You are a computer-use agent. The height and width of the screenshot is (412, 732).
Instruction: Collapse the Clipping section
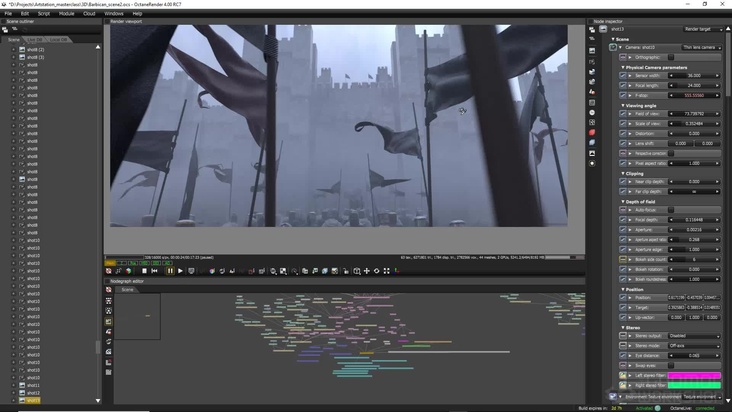click(623, 174)
